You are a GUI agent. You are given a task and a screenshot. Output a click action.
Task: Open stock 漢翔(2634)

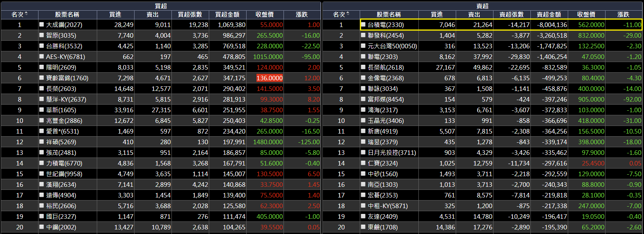pyautogui.click(x=61, y=185)
